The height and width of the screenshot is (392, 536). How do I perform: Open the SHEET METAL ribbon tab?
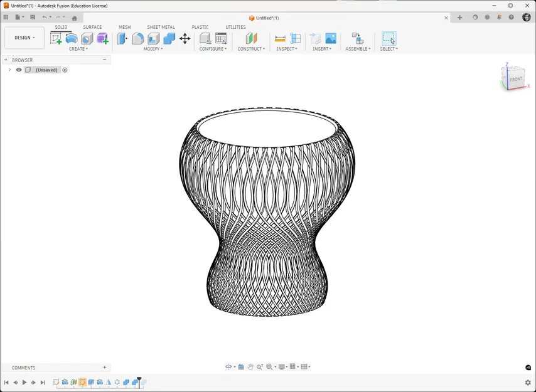[x=161, y=27]
